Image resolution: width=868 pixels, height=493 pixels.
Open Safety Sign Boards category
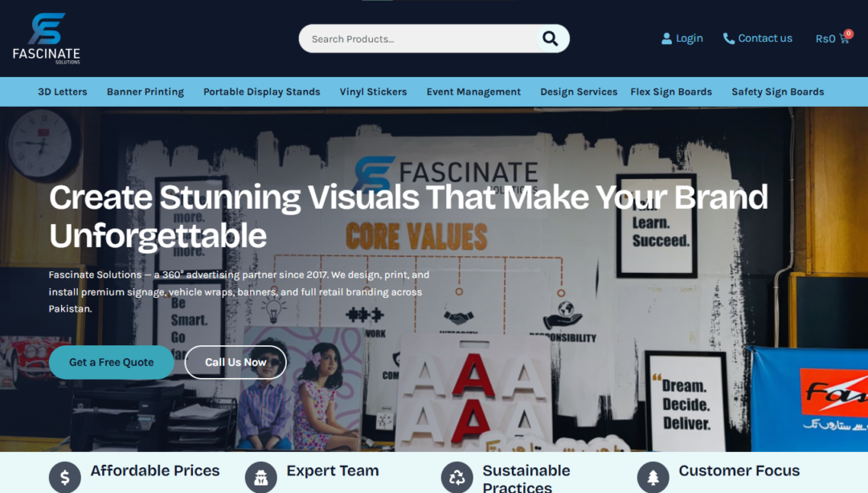(x=777, y=92)
